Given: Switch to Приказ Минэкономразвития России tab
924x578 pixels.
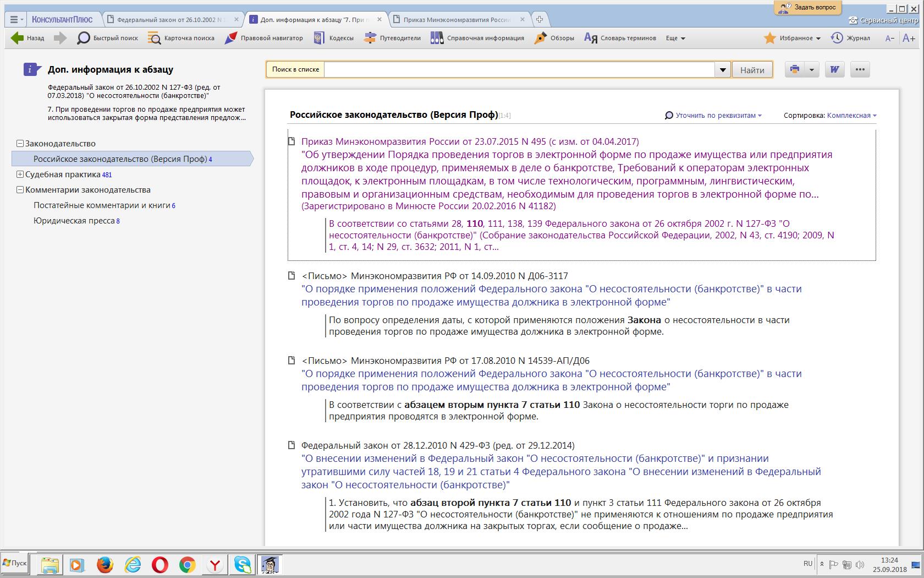Looking at the screenshot, I should (457, 20).
